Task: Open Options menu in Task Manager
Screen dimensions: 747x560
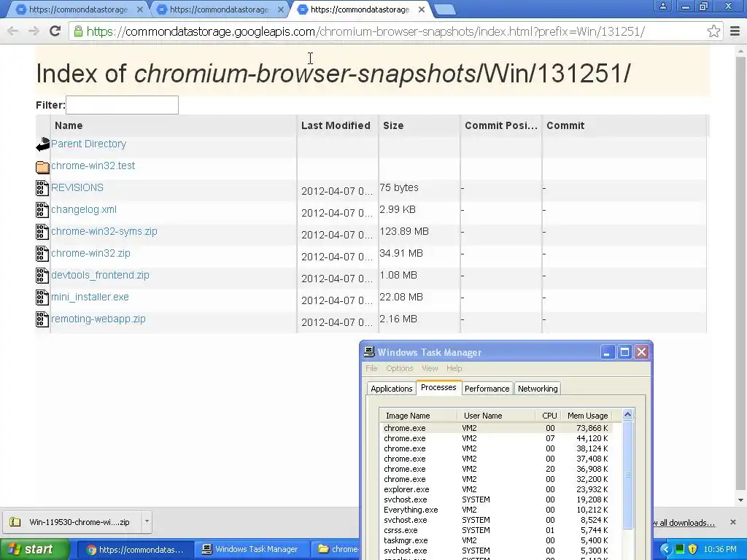Action: (400, 368)
